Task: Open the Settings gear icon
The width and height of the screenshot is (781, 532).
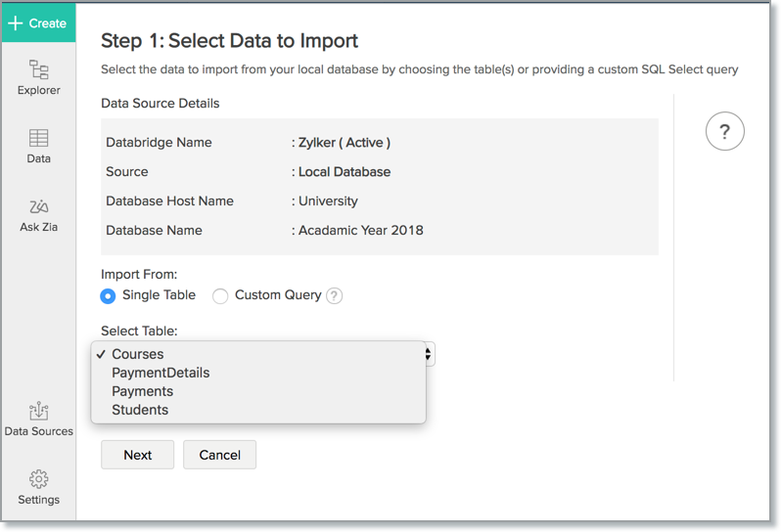Action: coord(38,480)
